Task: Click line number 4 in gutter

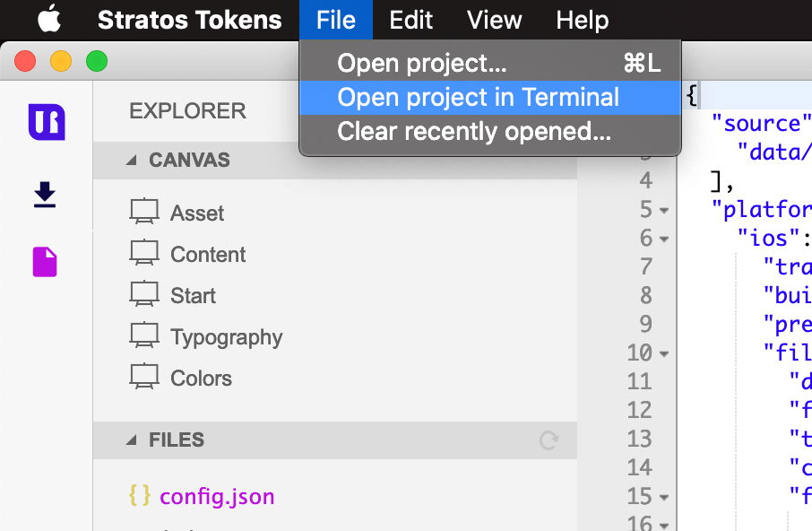Action: [646, 180]
